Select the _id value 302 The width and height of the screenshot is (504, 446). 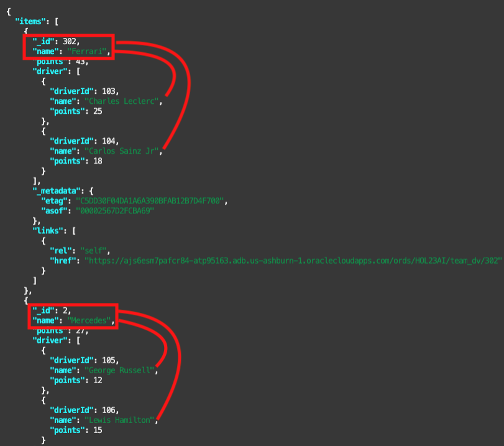click(x=69, y=42)
